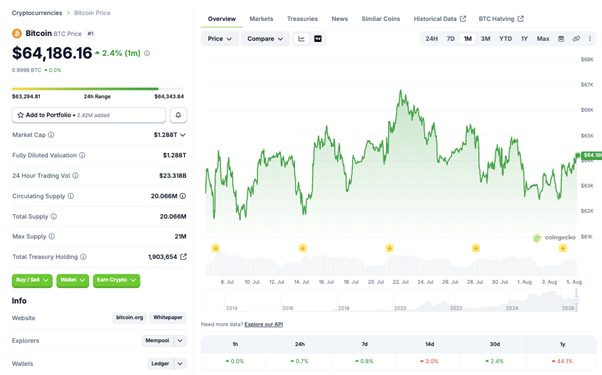Image resolution: width=602 pixels, height=375 pixels.
Task: Open the Compare dropdown
Action: [265, 39]
